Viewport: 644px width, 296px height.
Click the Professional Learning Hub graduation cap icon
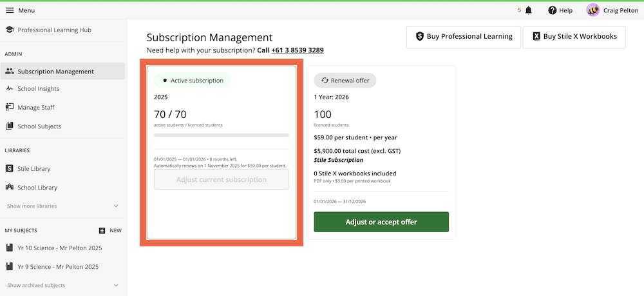click(x=10, y=30)
